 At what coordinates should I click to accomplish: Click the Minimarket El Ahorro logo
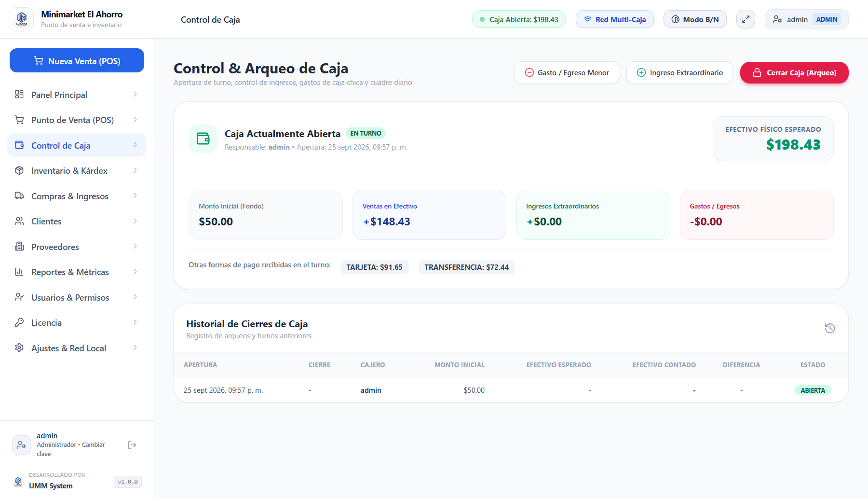(22, 19)
